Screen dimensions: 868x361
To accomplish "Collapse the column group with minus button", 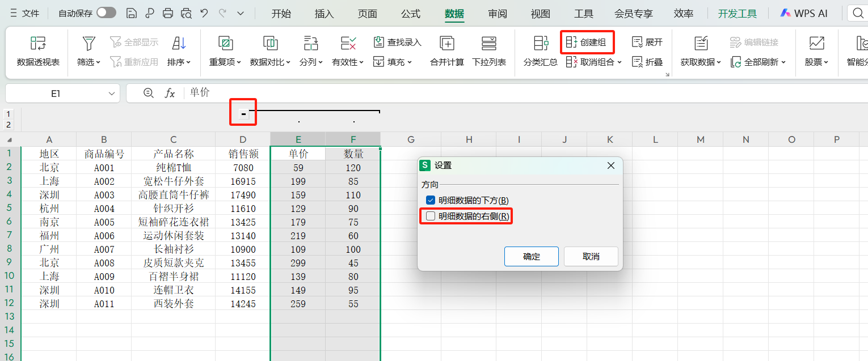I will (243, 114).
